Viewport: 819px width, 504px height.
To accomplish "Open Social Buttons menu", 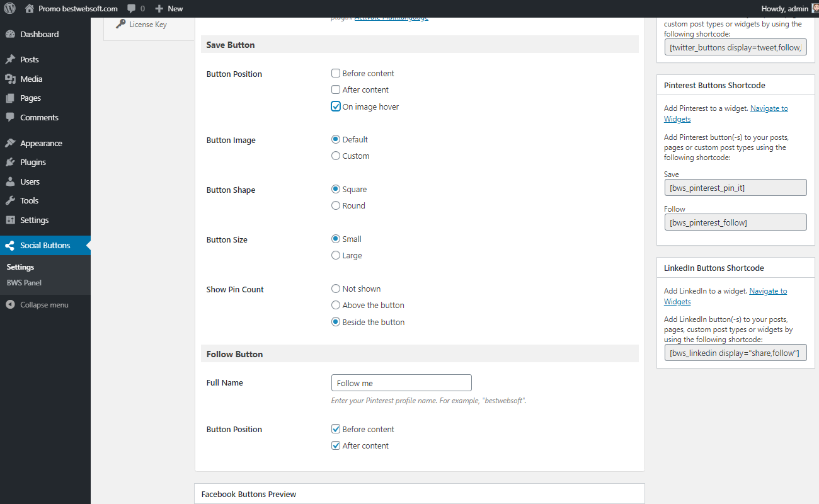I will pos(45,246).
